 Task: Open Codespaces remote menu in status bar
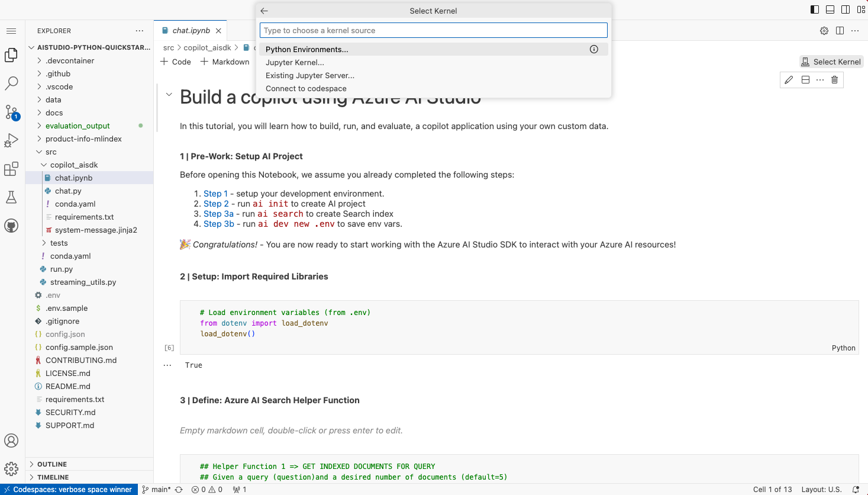pyautogui.click(x=69, y=490)
